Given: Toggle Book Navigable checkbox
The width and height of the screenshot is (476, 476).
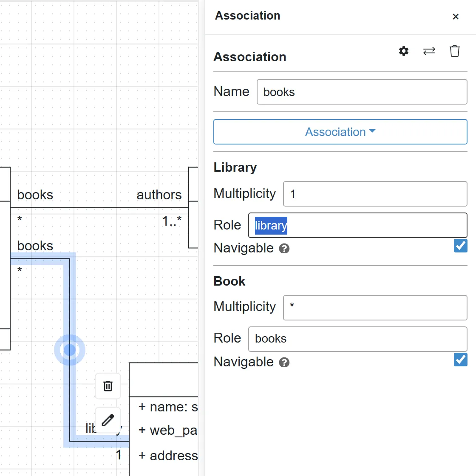Looking at the screenshot, I should point(460,360).
